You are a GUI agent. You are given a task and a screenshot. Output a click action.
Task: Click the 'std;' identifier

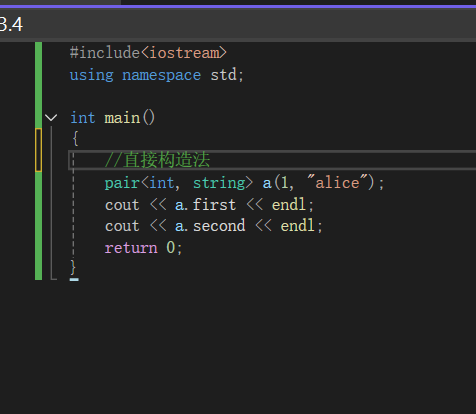tap(227, 75)
